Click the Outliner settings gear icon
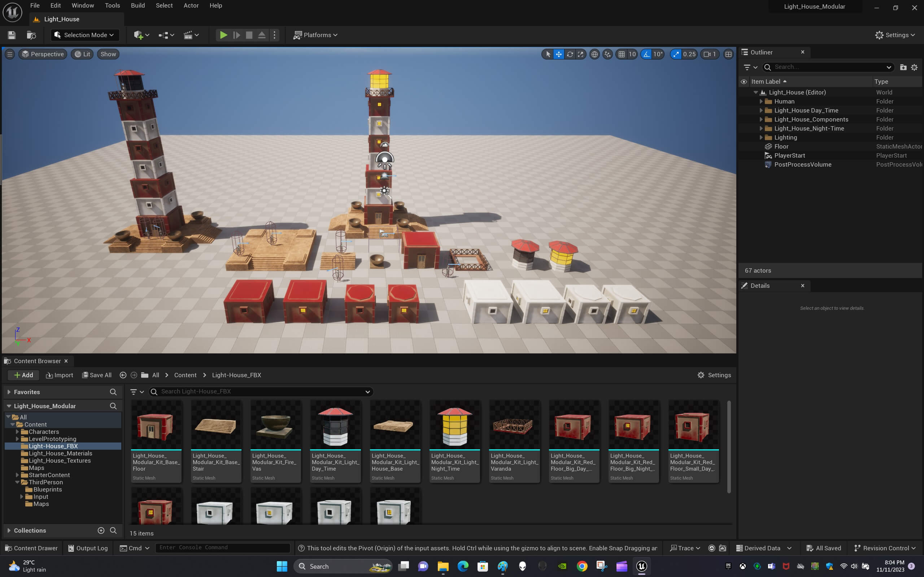 pyautogui.click(x=914, y=67)
